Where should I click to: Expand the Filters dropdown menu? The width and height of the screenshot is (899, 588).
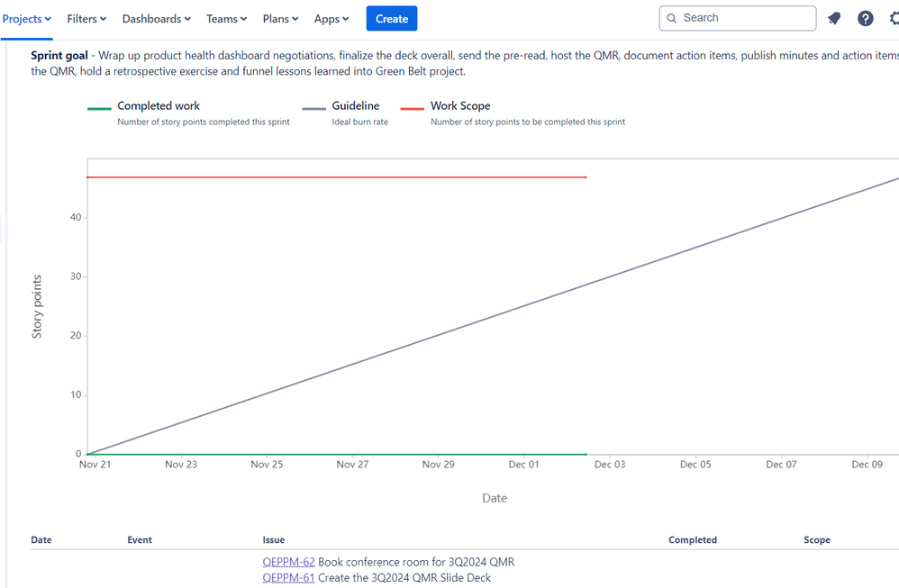86,19
